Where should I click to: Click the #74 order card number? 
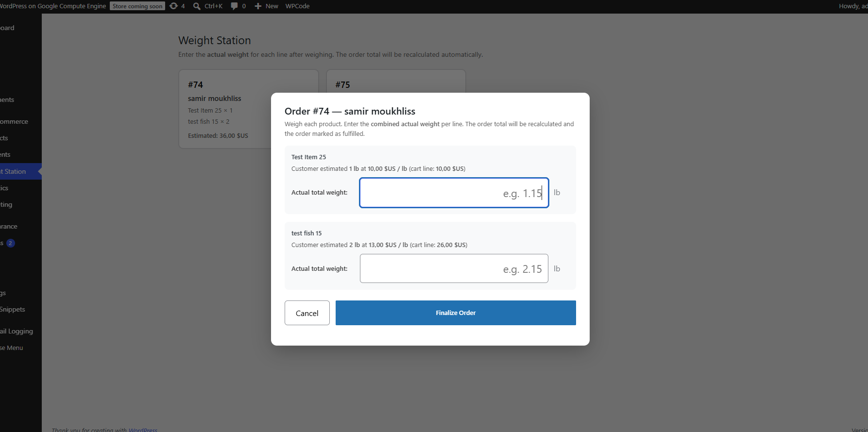coord(195,84)
